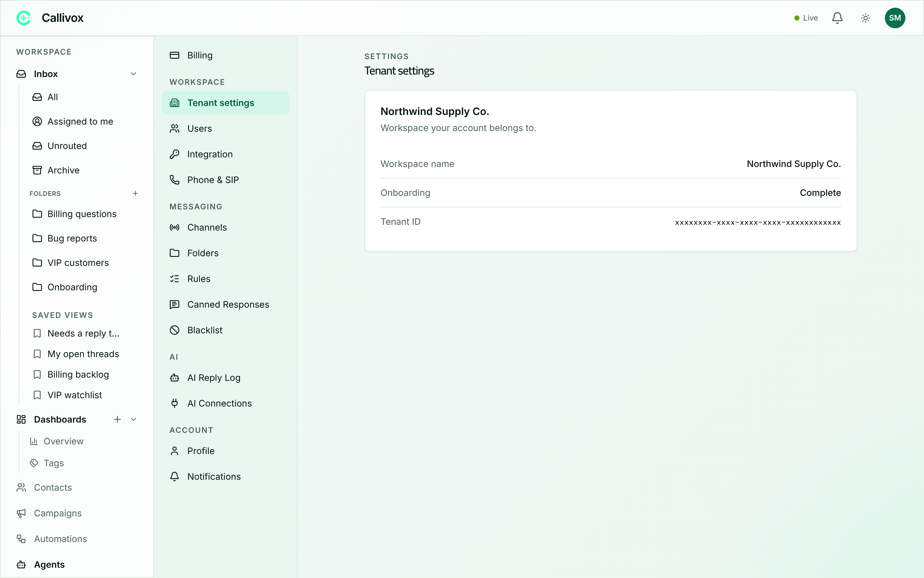This screenshot has width=924, height=578.
Task: Open AI Connections settings
Action: pos(225,403)
